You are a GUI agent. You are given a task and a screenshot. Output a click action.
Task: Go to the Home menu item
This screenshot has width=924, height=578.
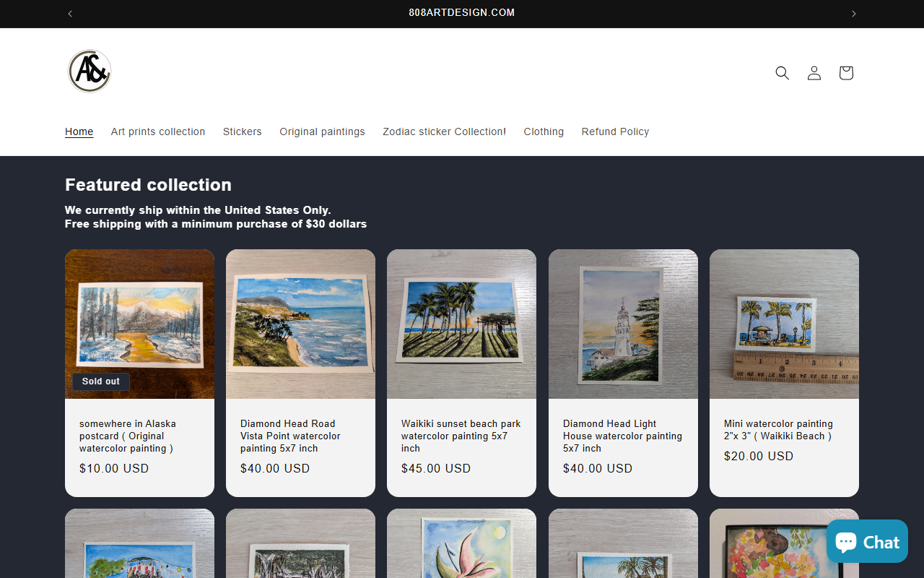79,131
